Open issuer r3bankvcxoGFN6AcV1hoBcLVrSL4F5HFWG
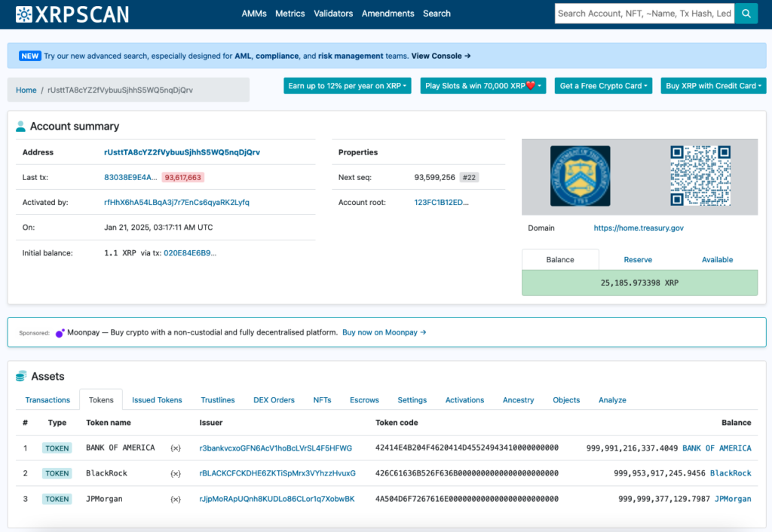The image size is (772, 532). (276, 448)
